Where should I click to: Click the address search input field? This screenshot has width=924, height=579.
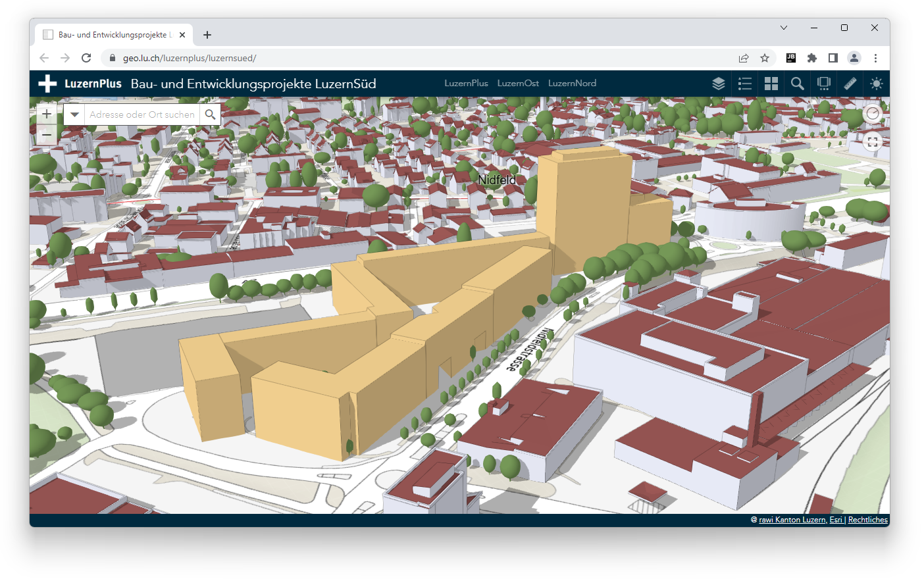(x=142, y=114)
